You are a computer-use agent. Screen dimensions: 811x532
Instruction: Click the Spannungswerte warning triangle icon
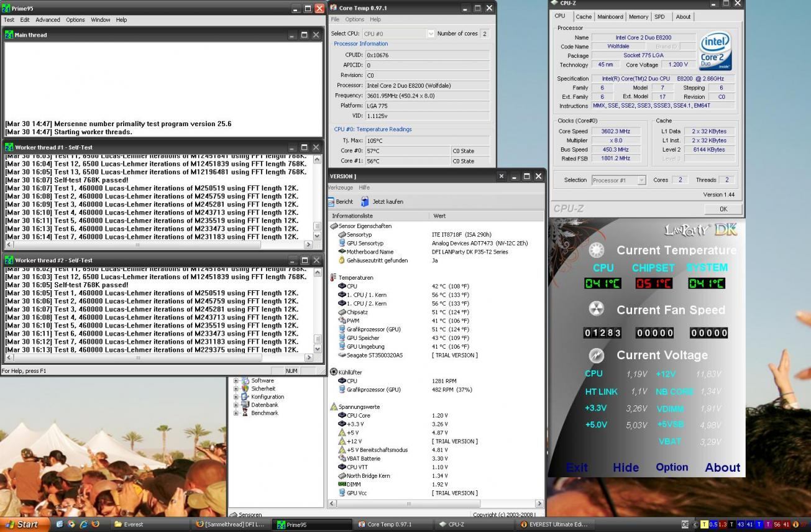[333, 406]
